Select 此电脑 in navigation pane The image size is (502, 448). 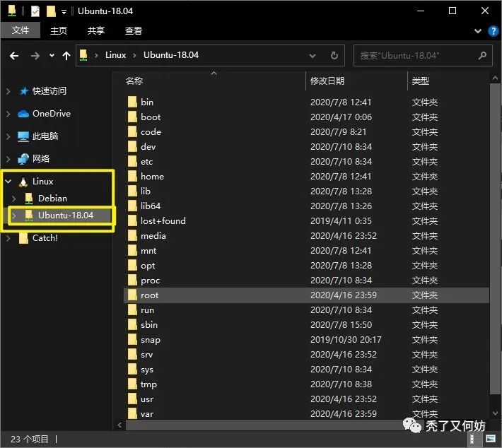click(x=45, y=136)
